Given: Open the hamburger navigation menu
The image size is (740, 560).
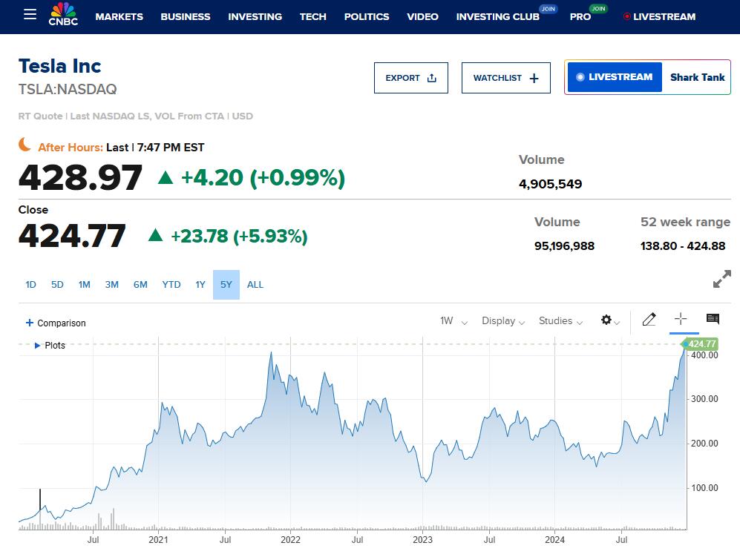Looking at the screenshot, I should tap(30, 15).
